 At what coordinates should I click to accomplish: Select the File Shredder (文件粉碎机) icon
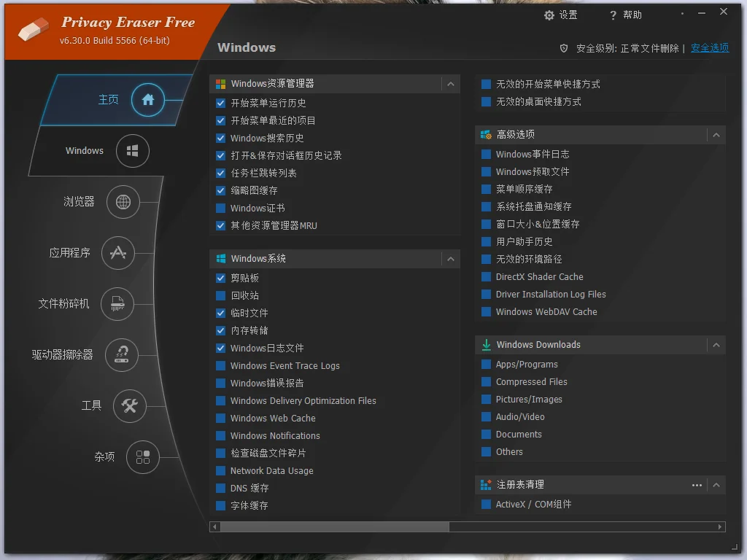117,304
